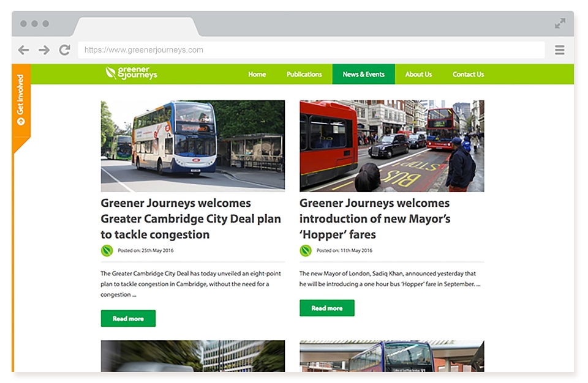Reload the page with refresh icon
The width and height of the screenshot is (588, 383).
64,50
